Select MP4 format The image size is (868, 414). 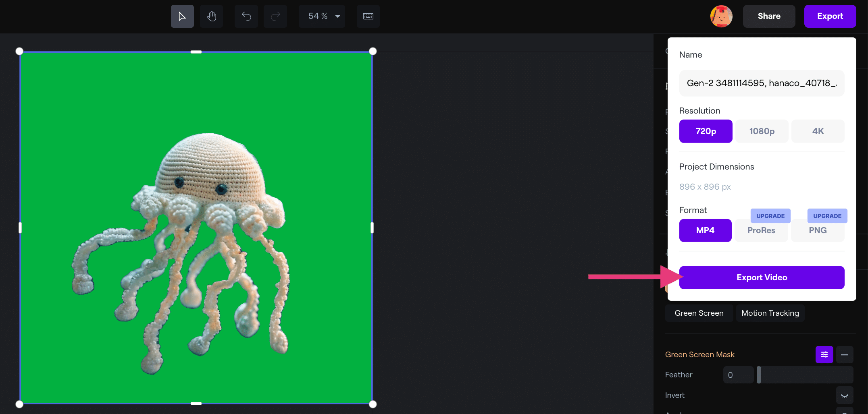[706, 230]
